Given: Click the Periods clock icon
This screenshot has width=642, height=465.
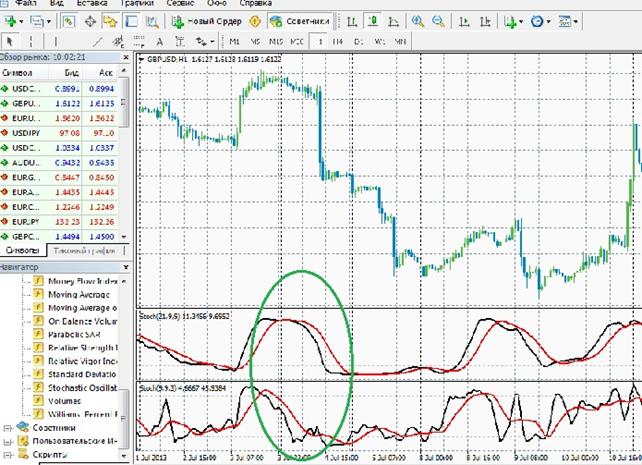Looking at the screenshot, I should 537,21.
